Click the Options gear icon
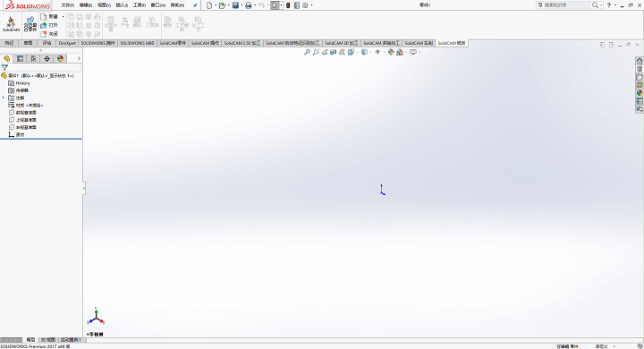 click(x=305, y=5)
